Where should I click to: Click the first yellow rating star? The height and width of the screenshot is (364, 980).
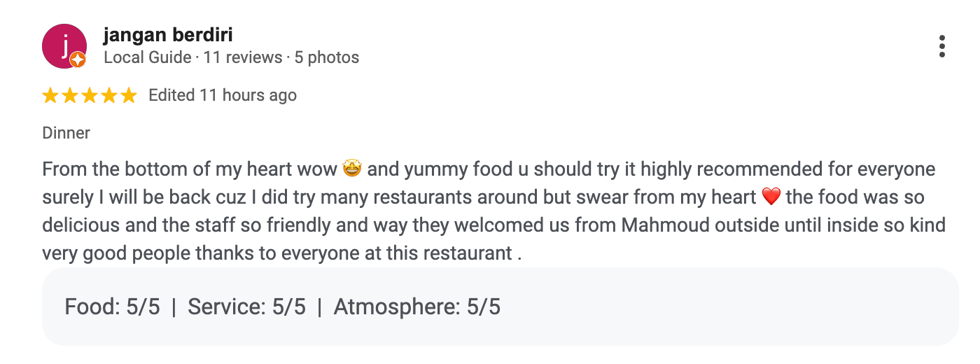(50, 96)
